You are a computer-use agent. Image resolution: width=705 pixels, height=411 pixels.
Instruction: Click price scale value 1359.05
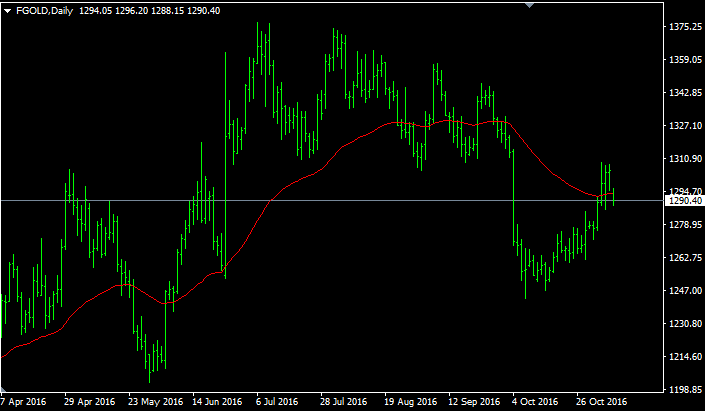click(686, 60)
